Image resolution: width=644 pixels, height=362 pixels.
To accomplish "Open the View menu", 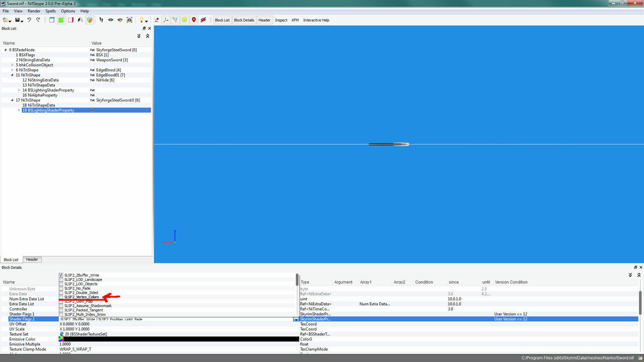I will point(18,11).
